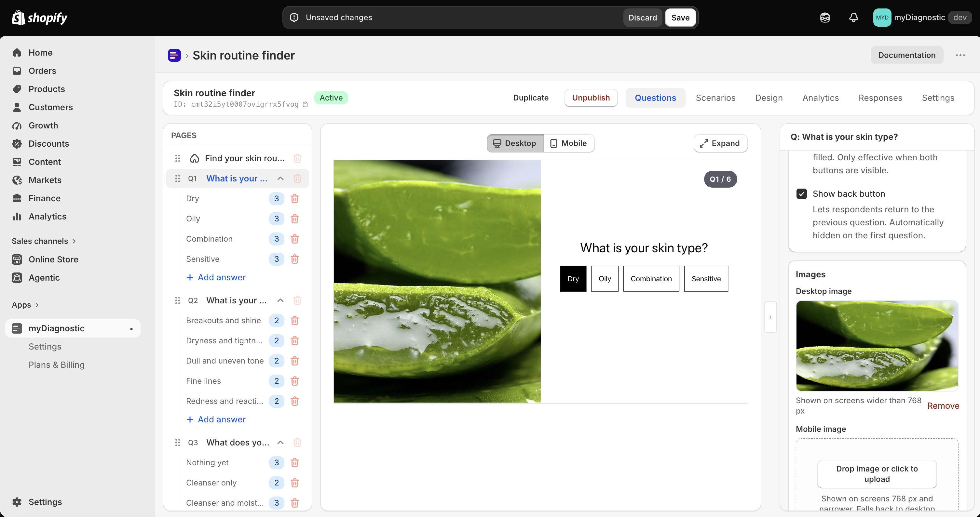The width and height of the screenshot is (980, 517).
Task: Go to Discounts in sidebar
Action: pyautogui.click(x=48, y=144)
